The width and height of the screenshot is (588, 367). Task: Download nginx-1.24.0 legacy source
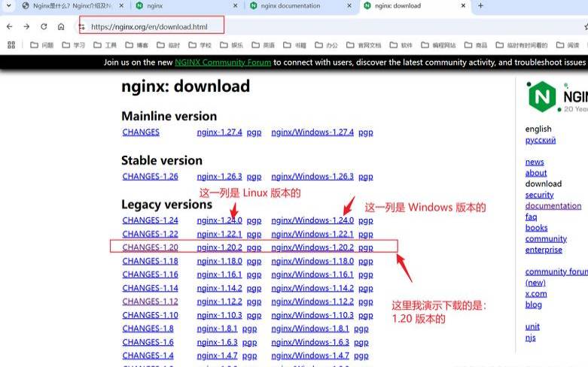tap(219, 220)
